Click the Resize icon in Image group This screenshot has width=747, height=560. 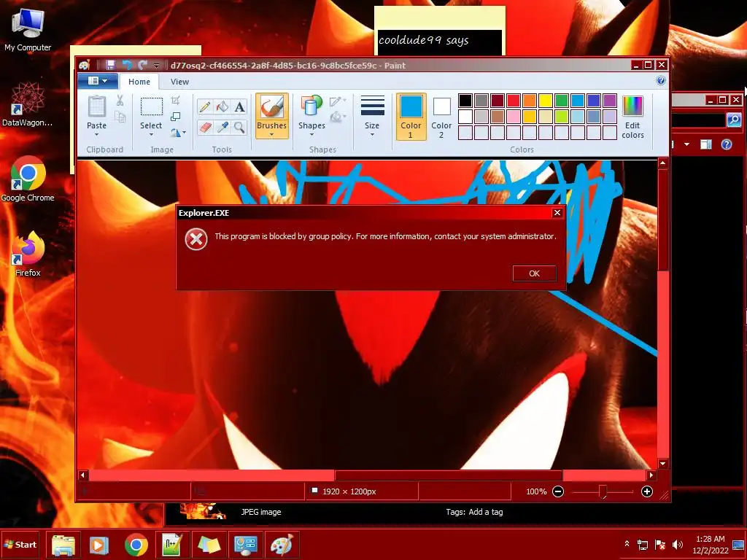(175, 117)
